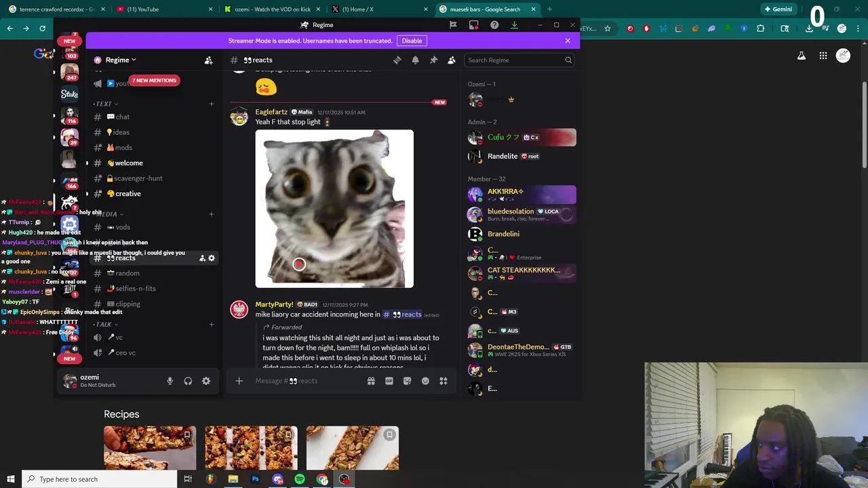Screen dimensions: 868x488
Task: Hide the member list icon
Action: pyautogui.click(x=452, y=60)
